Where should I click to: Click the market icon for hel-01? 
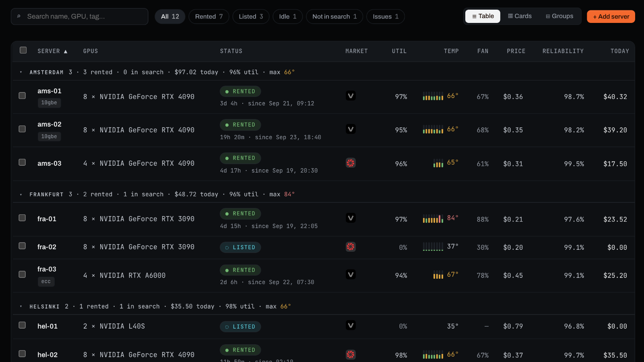(351, 325)
